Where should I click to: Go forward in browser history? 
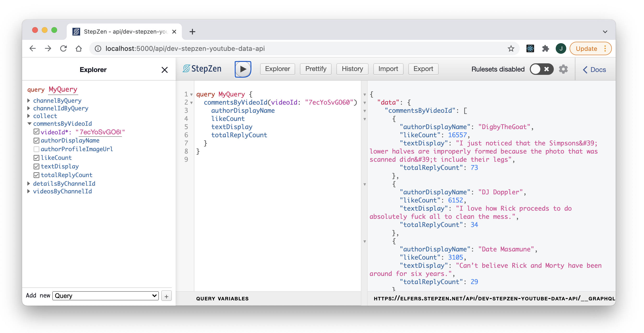tap(48, 48)
